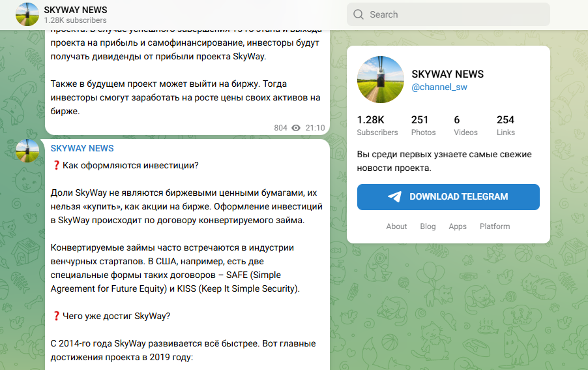This screenshot has width=588, height=370.
Task: Open the @channel_sw username link
Action: point(439,87)
